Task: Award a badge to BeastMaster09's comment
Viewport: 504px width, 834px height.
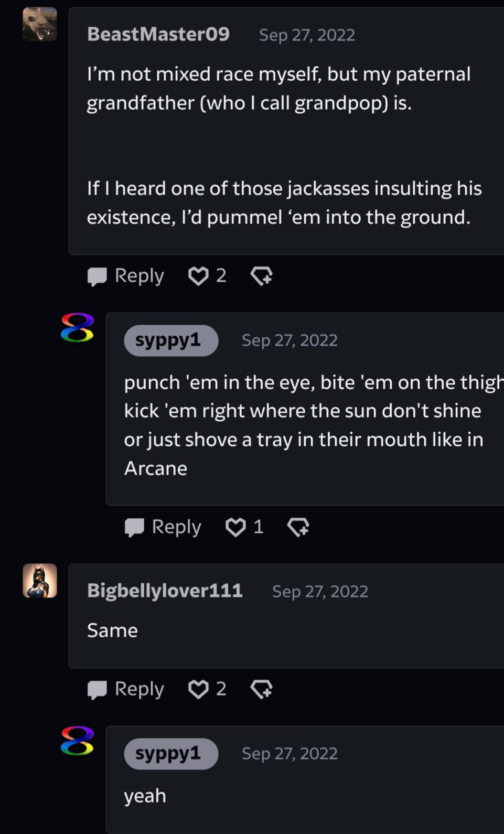Action: click(261, 276)
